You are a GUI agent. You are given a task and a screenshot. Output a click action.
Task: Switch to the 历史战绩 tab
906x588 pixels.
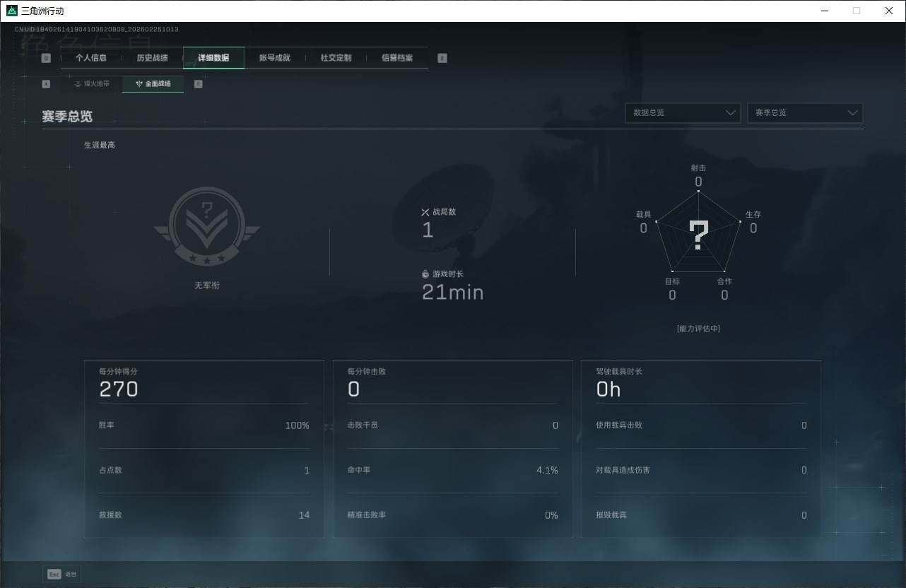click(152, 58)
